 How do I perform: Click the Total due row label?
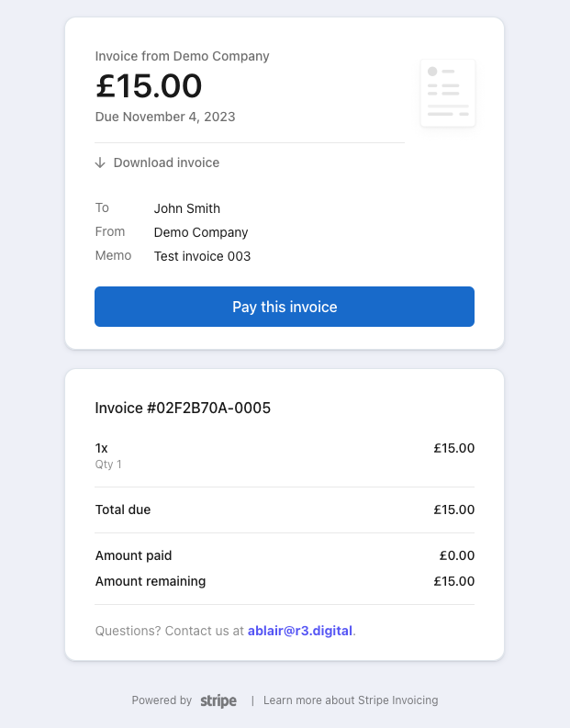tap(123, 510)
